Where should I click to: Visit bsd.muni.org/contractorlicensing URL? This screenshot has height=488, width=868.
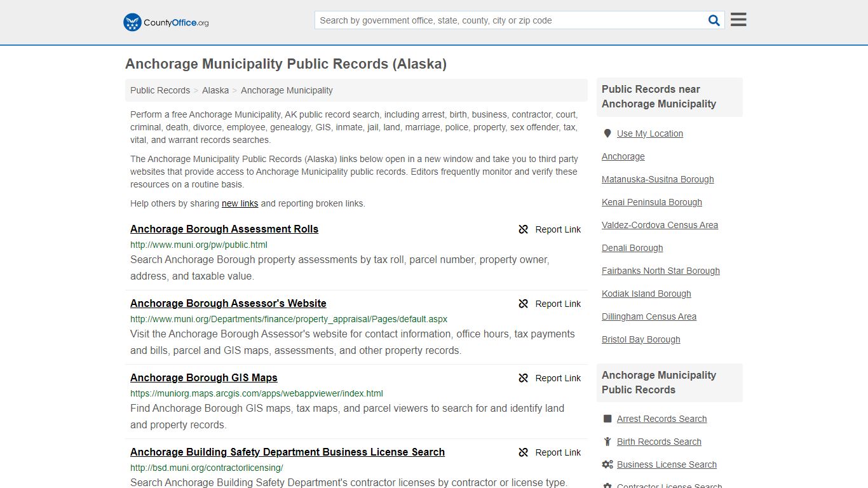point(207,468)
